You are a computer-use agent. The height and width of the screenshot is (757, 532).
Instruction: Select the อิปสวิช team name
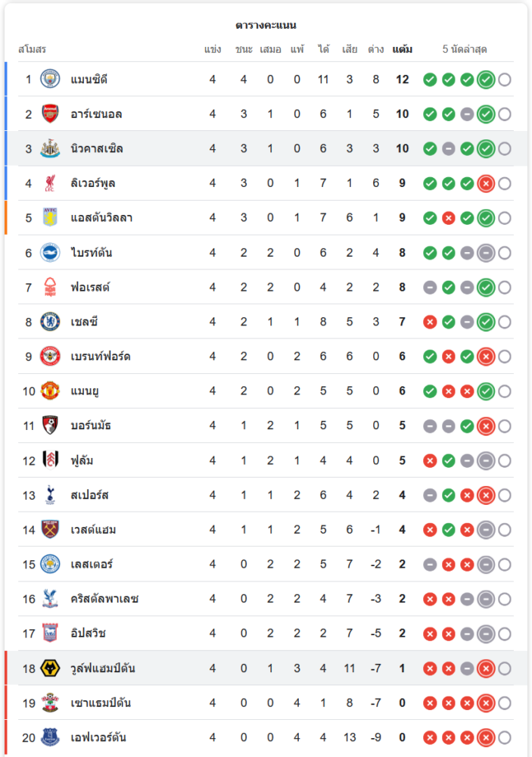89,634
